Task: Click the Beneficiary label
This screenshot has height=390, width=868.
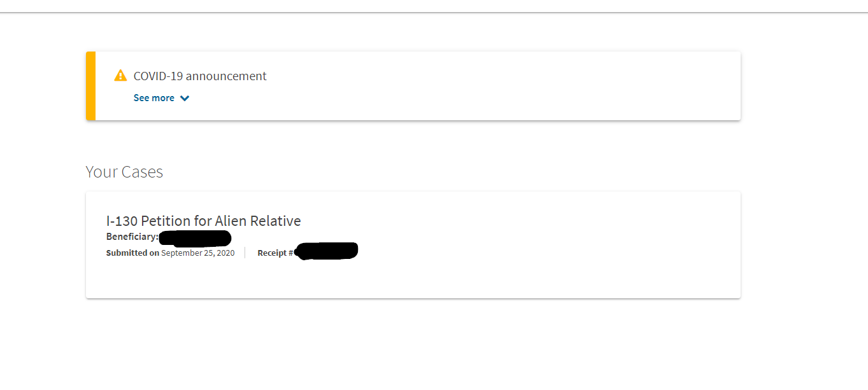Action: tap(132, 237)
